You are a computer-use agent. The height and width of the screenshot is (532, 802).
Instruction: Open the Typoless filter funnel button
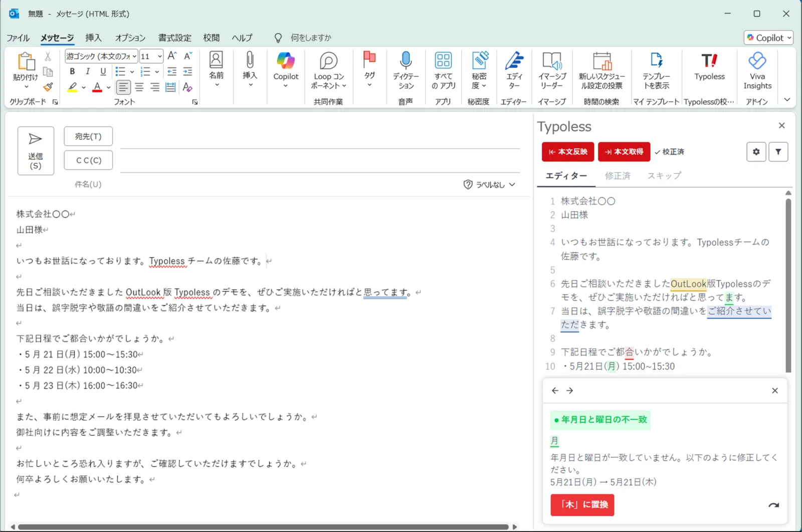tap(778, 152)
